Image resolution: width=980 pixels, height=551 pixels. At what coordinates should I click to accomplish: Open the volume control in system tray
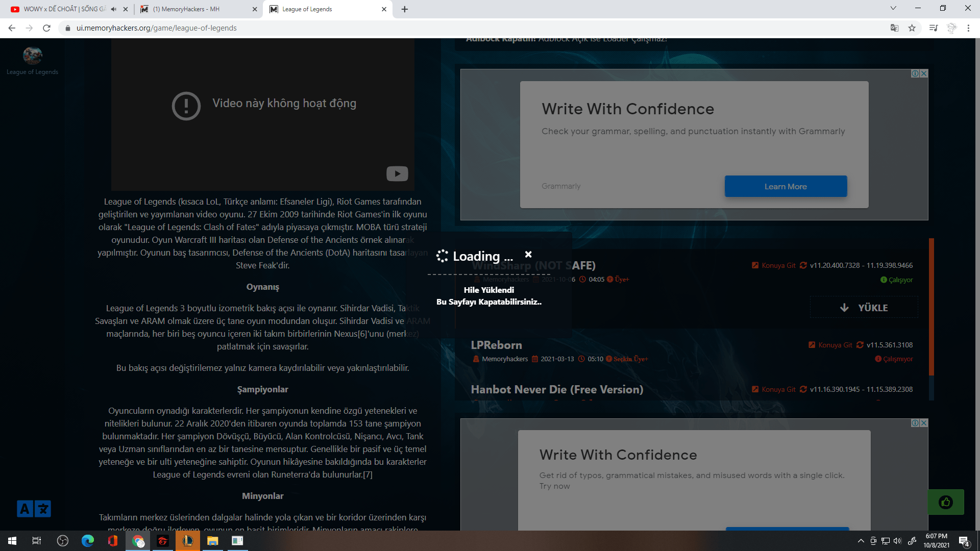point(897,541)
